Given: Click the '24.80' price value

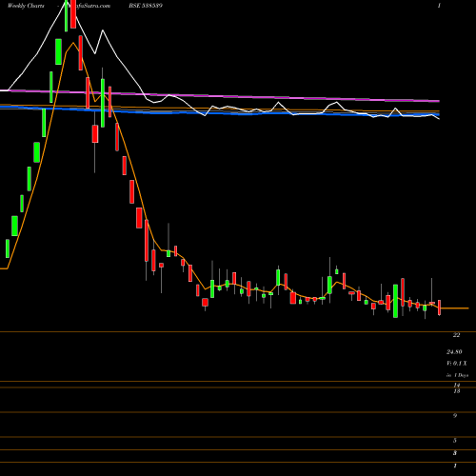Looking at the screenshot, I should tap(454, 352).
